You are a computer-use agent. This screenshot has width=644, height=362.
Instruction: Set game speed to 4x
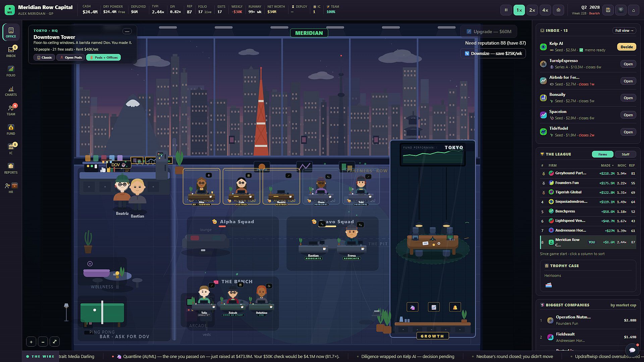point(545,10)
